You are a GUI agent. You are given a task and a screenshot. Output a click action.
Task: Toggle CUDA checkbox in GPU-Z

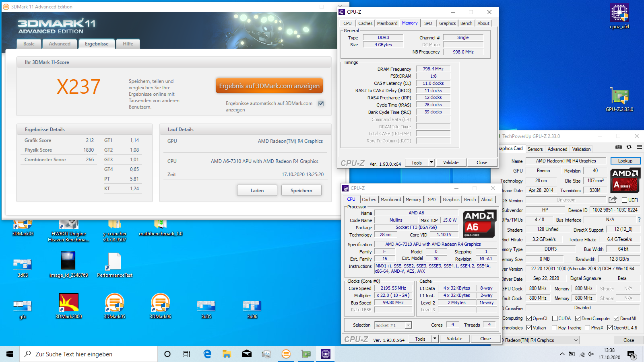click(555, 319)
